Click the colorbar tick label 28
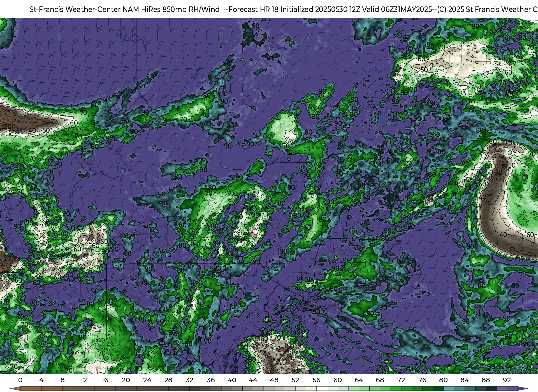This screenshot has width=538, height=392. coord(168,380)
